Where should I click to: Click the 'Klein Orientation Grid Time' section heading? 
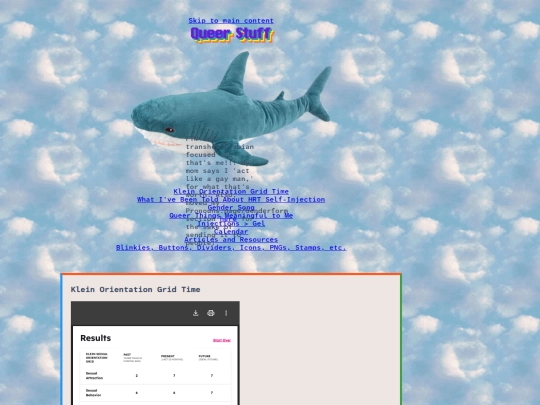(135, 289)
